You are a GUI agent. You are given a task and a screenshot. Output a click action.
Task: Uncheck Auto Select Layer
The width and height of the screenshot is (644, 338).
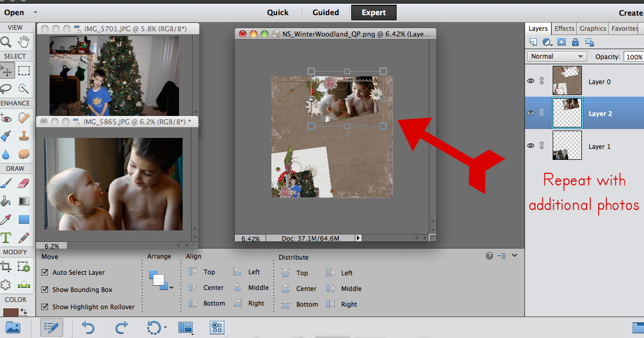point(45,272)
